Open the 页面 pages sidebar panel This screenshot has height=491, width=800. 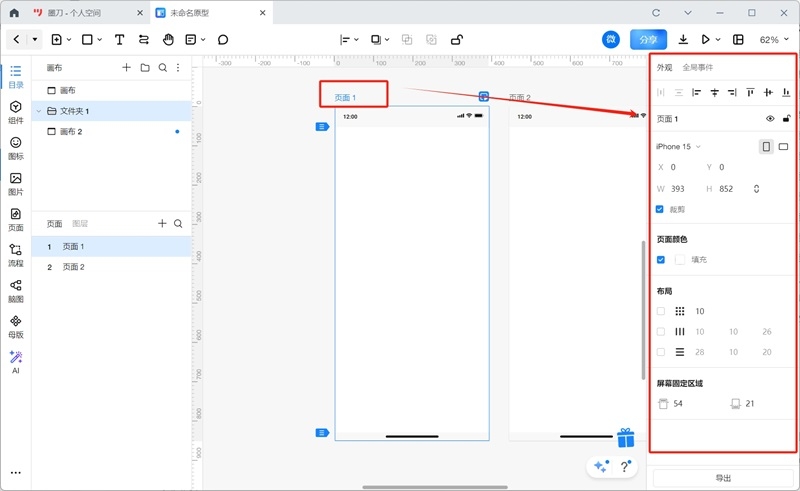click(16, 219)
